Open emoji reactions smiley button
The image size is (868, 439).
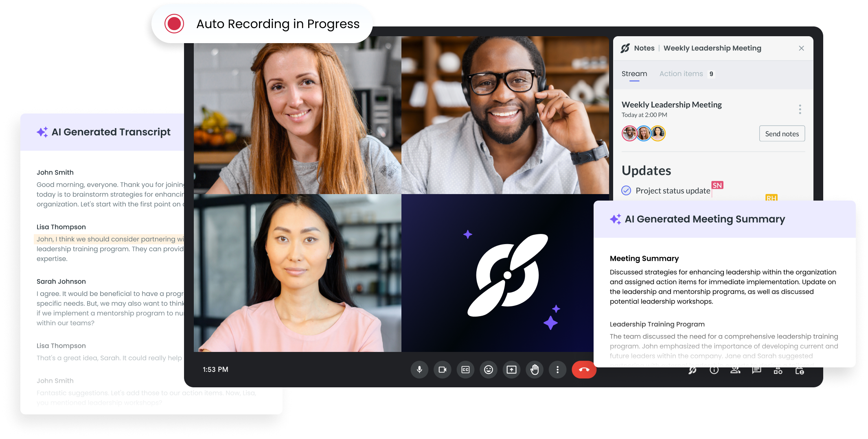(489, 369)
